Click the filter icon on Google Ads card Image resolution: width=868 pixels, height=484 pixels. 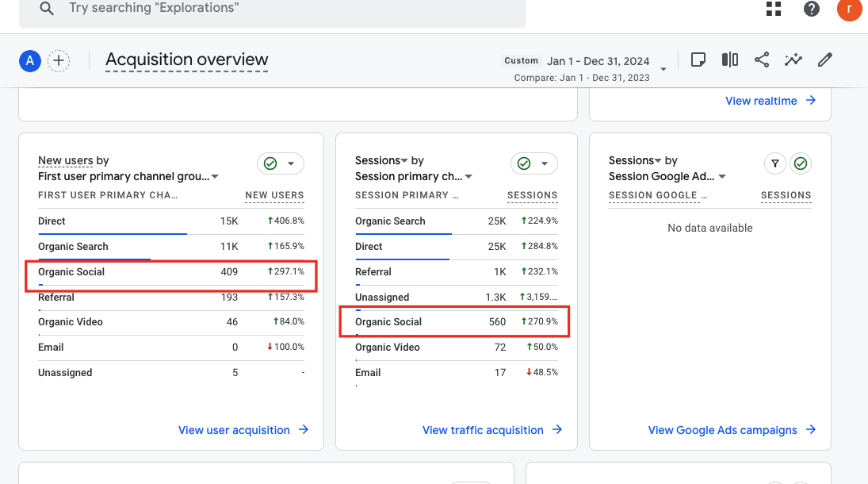pos(775,163)
